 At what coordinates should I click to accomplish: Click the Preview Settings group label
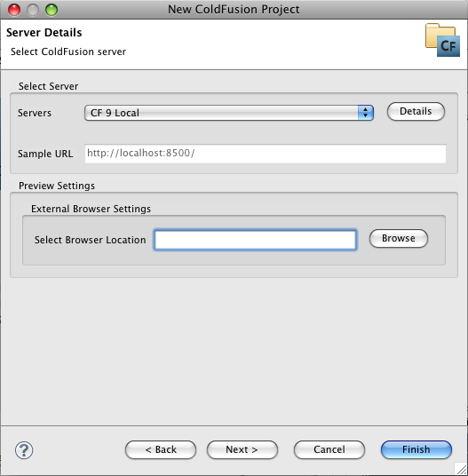tap(57, 186)
